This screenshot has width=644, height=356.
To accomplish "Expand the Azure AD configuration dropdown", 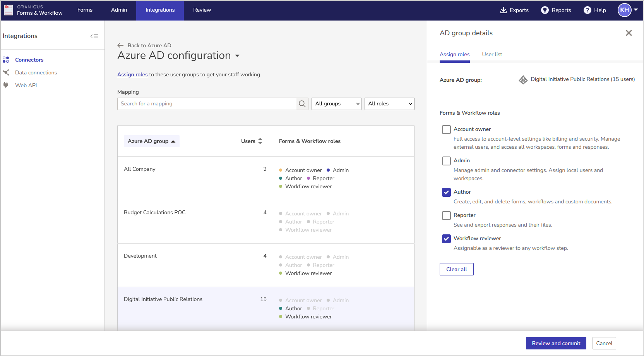I will click(237, 56).
